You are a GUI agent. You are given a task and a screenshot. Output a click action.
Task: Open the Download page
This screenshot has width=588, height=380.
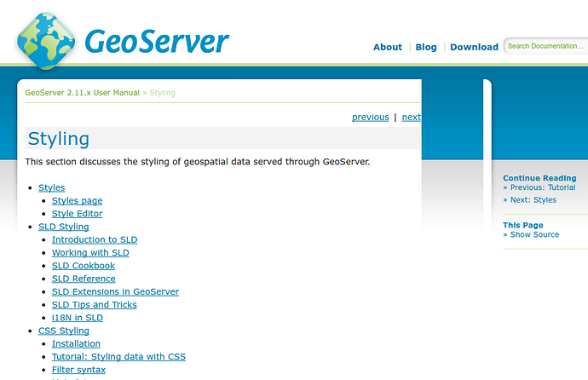point(474,47)
